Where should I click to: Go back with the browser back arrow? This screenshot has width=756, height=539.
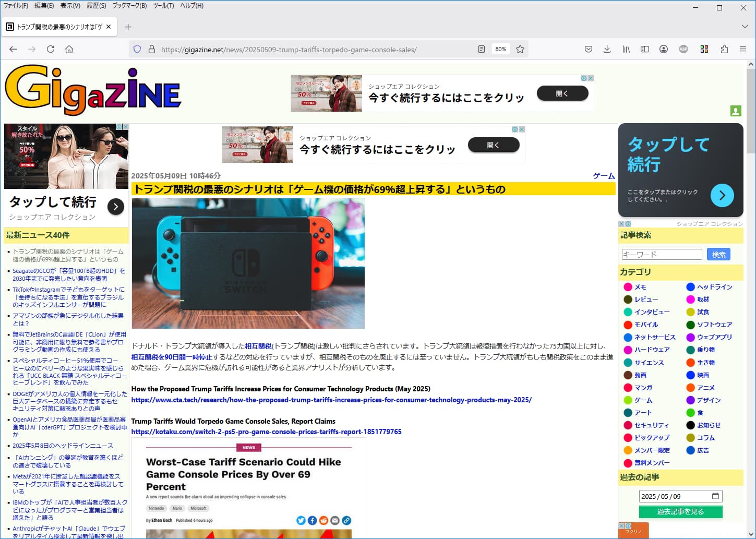pos(13,49)
